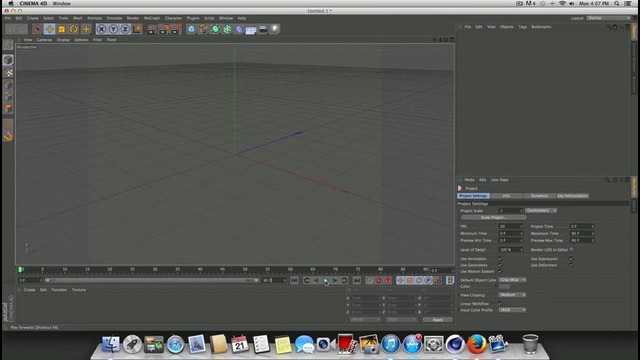Select the Rotate tool in top toolbar
The image size is (640, 360).
(73, 29)
